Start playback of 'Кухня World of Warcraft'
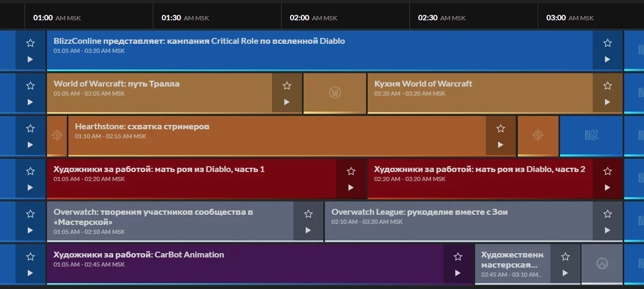Screen dimensions: 644x289 [608, 102]
